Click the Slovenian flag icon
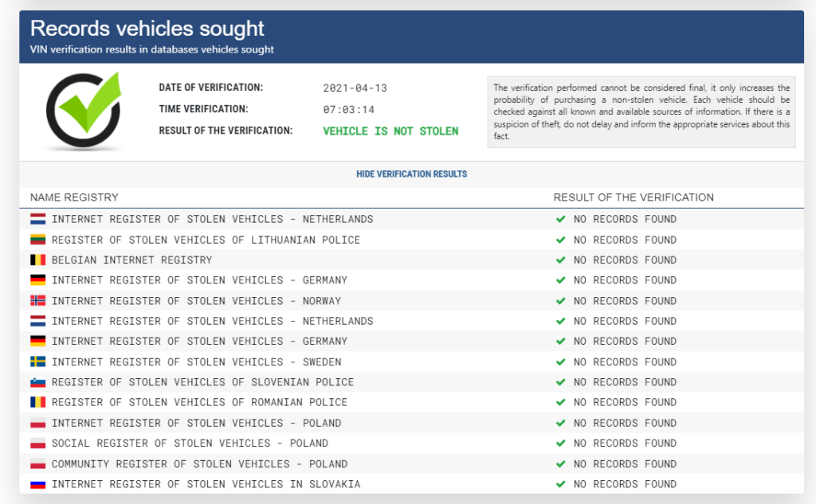816x504 pixels. click(37, 382)
